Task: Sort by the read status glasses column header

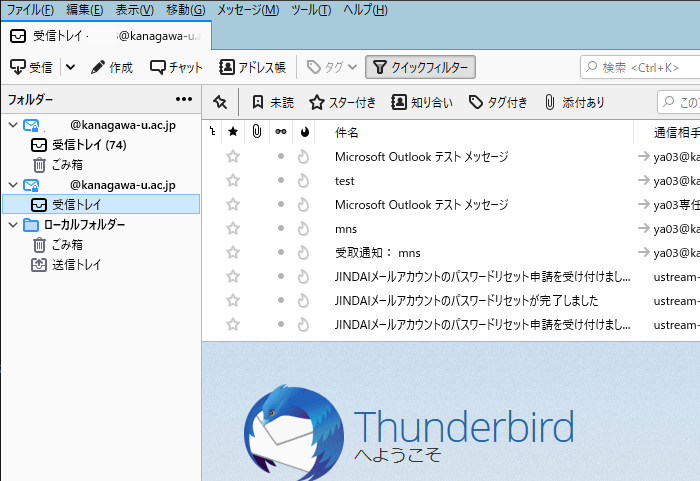Action: (x=281, y=132)
